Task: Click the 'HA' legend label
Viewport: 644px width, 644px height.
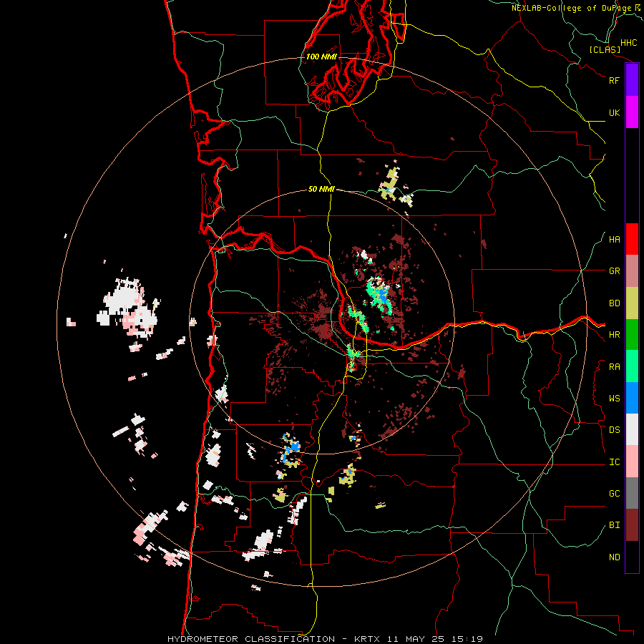Action: [614, 240]
